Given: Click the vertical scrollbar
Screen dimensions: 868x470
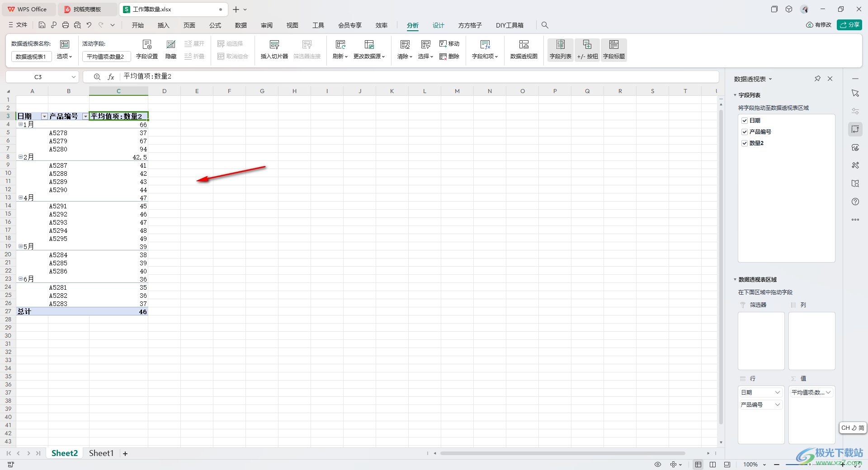Looking at the screenshot, I should (721, 267).
